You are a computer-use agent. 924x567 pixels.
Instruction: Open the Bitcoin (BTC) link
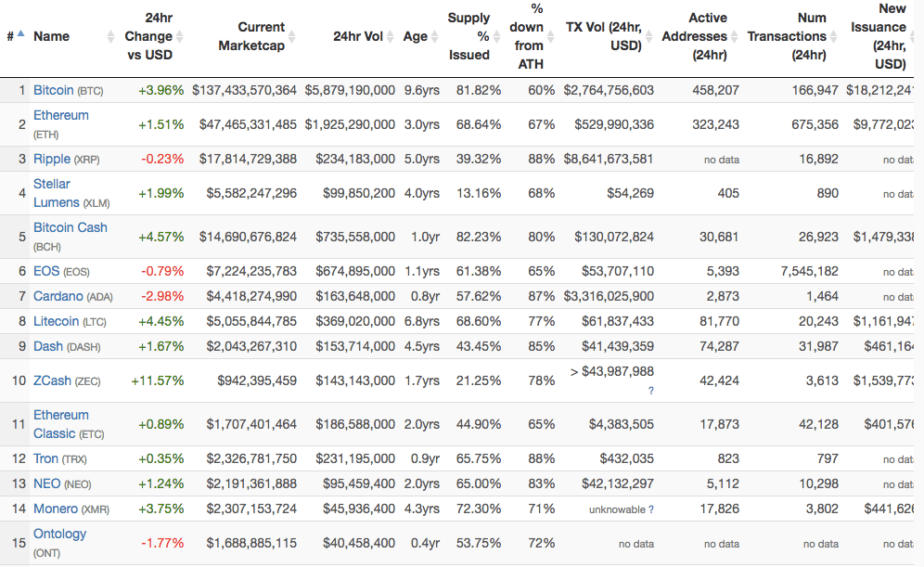(53, 90)
